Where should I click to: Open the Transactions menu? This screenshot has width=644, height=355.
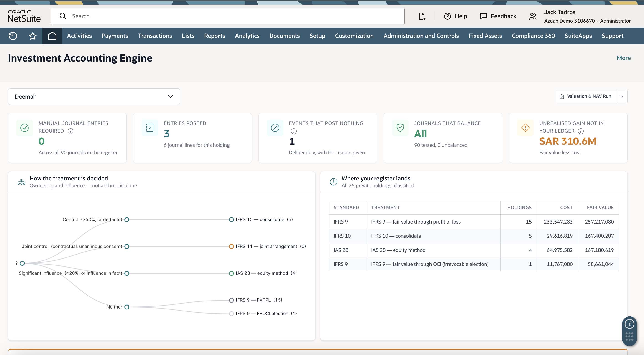155,36
